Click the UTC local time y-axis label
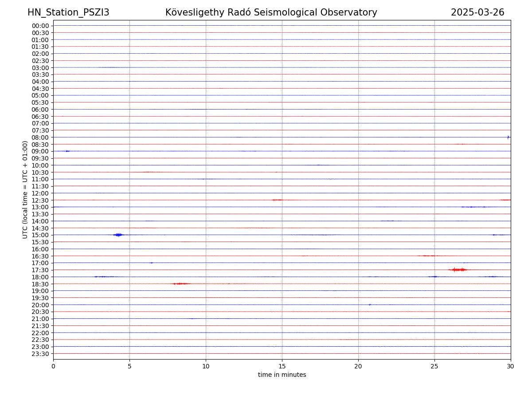The height and width of the screenshot is (399, 532). coord(25,189)
